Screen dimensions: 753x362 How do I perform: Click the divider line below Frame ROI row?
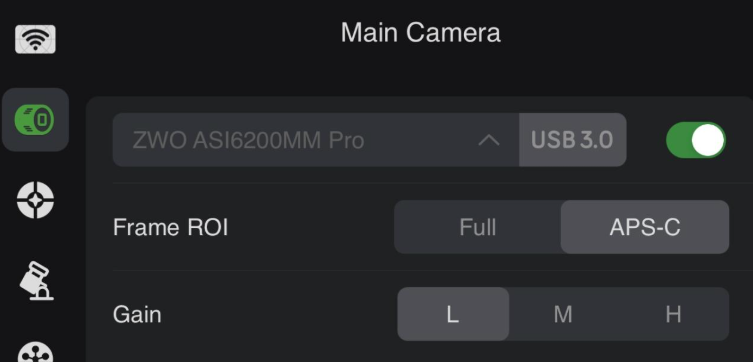pos(433,270)
